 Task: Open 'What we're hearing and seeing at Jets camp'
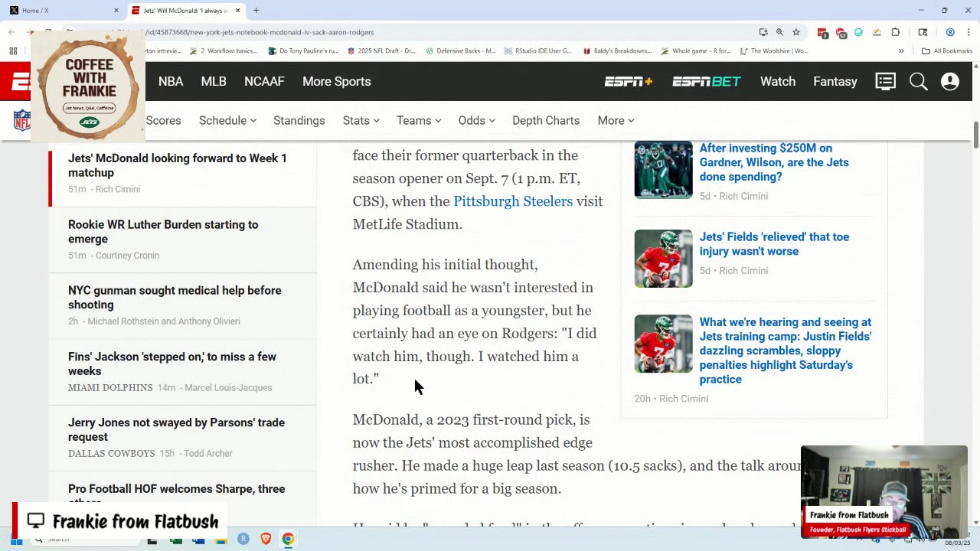pos(786,350)
